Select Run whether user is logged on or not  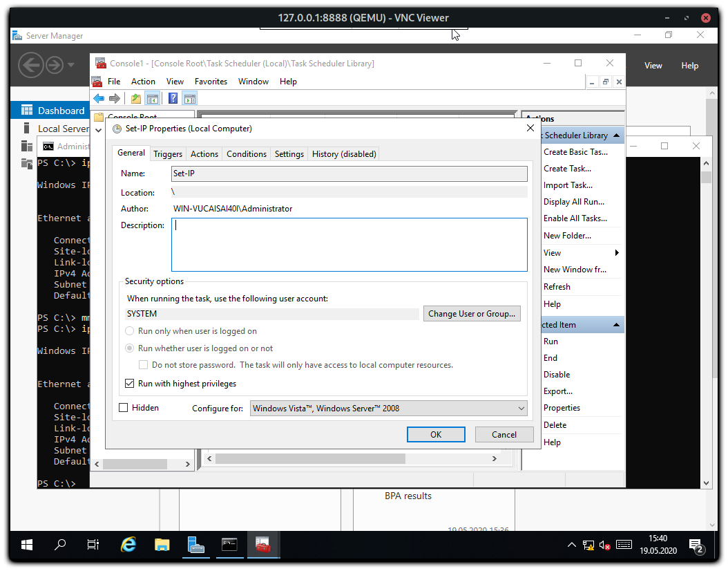pyautogui.click(x=129, y=348)
